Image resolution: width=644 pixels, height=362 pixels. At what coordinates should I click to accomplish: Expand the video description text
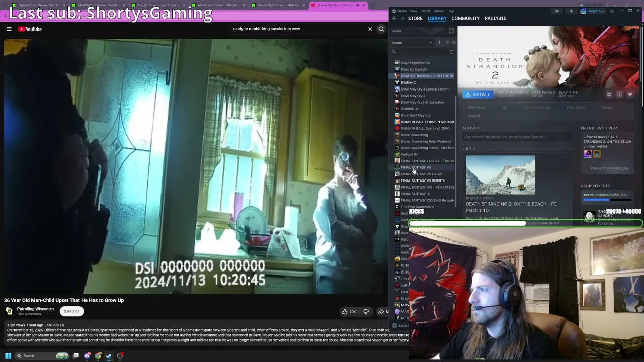coord(206,333)
